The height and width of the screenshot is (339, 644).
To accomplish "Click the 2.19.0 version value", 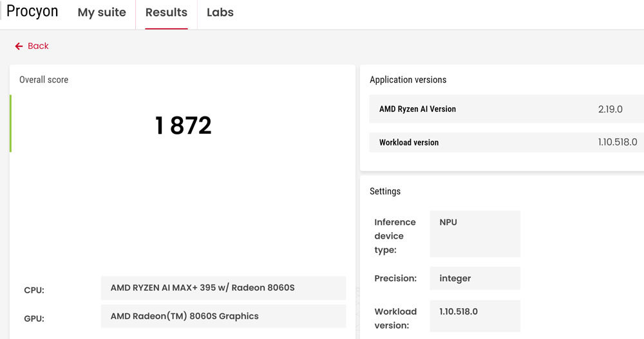I will 610,109.
